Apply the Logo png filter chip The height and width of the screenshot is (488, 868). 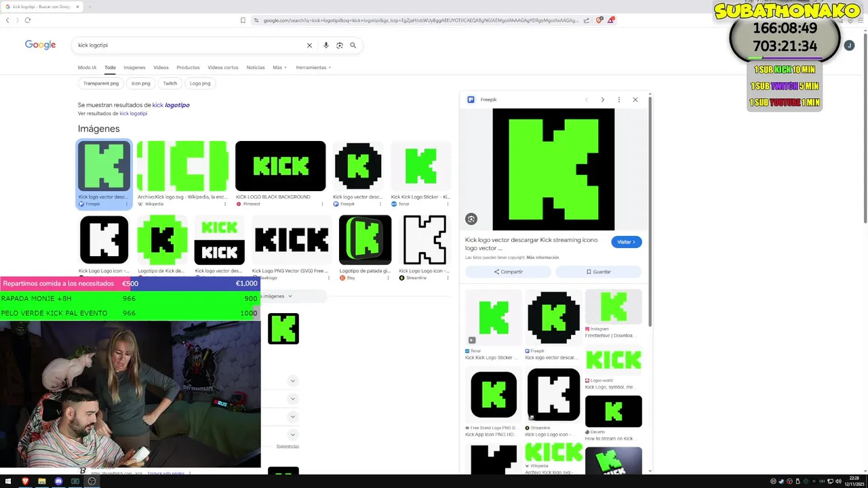click(x=200, y=83)
